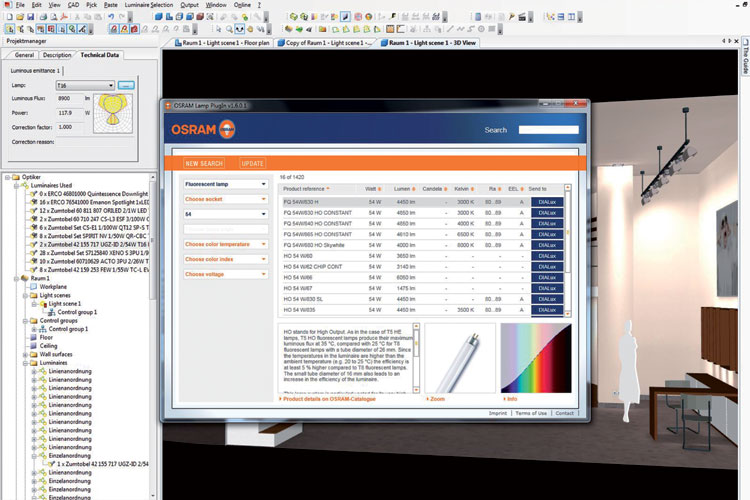Open Product details on OSRAM-Catalogue link
This screenshot has width=750, height=500.
pyautogui.click(x=329, y=399)
